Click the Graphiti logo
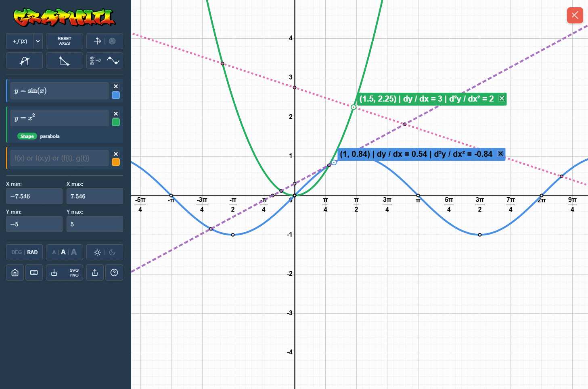Image resolution: width=588 pixels, height=389 pixels. [65, 17]
